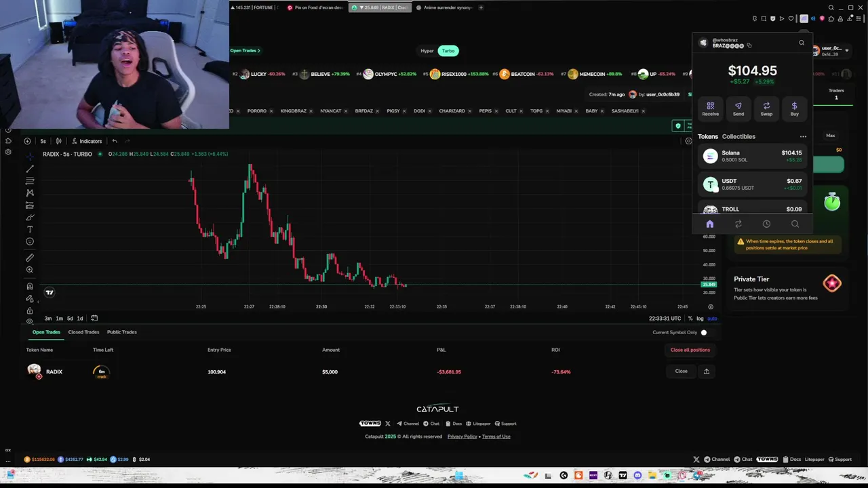Switch to Hyper mode
This screenshot has height=488, width=868.
427,51
